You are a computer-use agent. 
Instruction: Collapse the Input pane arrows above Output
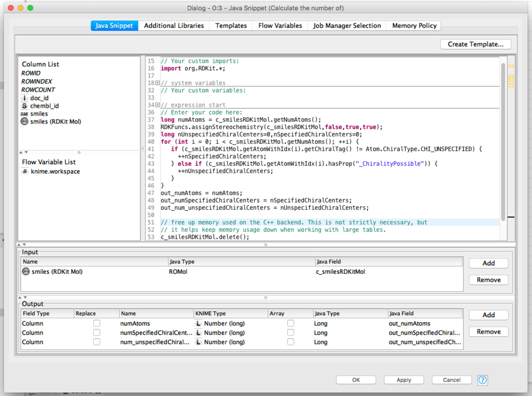pos(23,297)
